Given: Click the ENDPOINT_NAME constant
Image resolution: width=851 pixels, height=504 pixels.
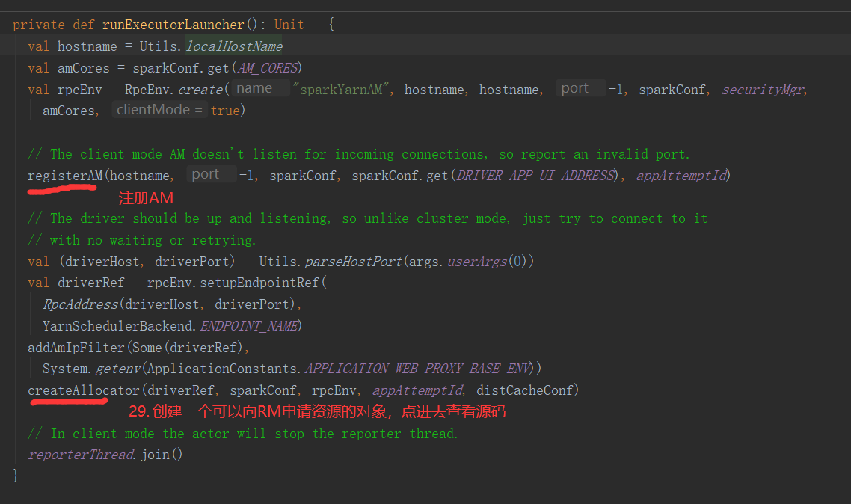Looking at the screenshot, I should 249,326.
